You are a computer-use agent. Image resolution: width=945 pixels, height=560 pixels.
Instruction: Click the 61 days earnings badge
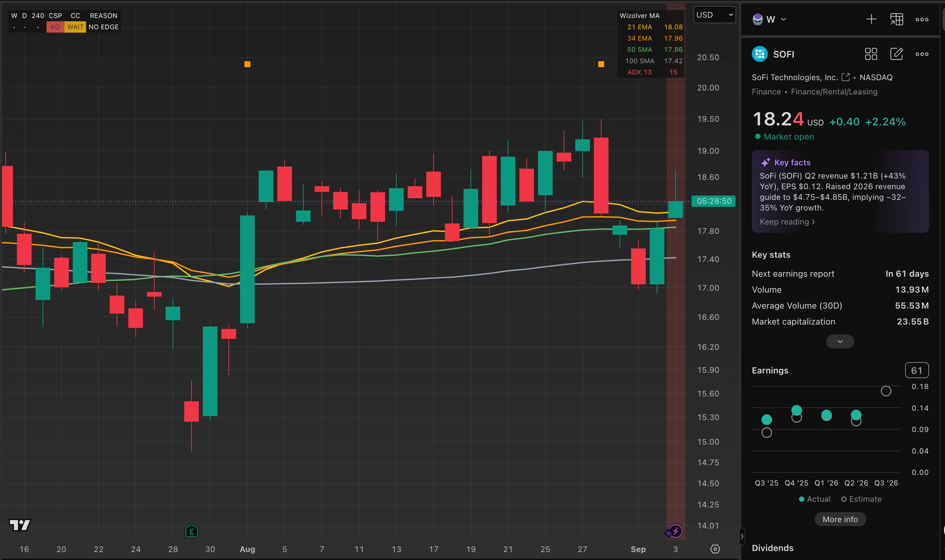pos(916,370)
